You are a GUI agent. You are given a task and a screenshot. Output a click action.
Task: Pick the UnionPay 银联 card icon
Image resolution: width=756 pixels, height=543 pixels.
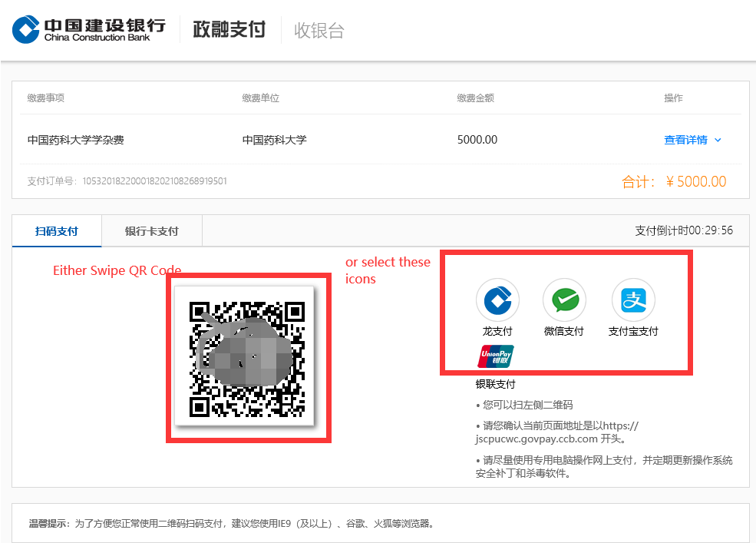coord(496,357)
